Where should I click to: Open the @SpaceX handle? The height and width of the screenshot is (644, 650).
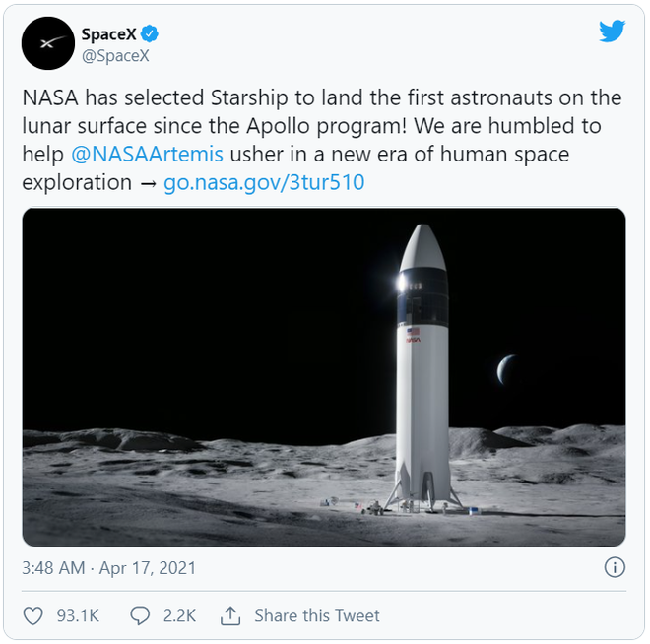pyautogui.click(x=115, y=55)
